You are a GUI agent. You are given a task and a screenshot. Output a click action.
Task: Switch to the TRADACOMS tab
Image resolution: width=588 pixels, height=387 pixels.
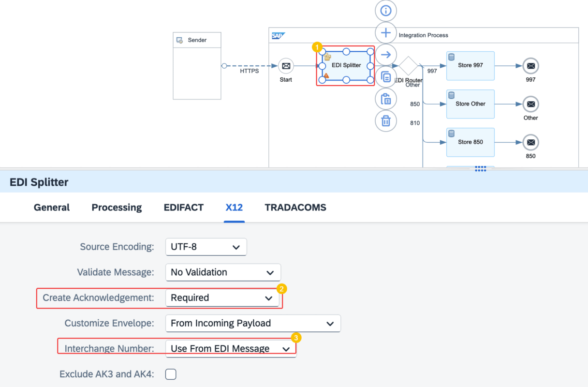tap(295, 208)
